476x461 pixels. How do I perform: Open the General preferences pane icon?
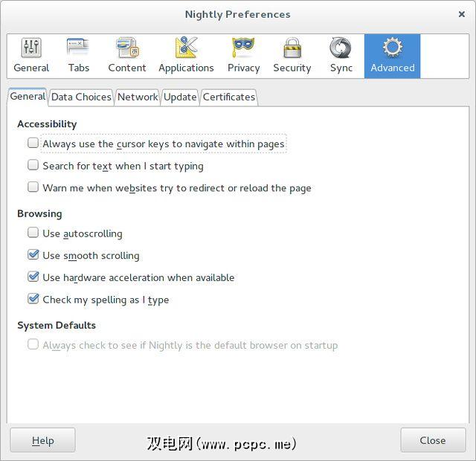(31, 57)
